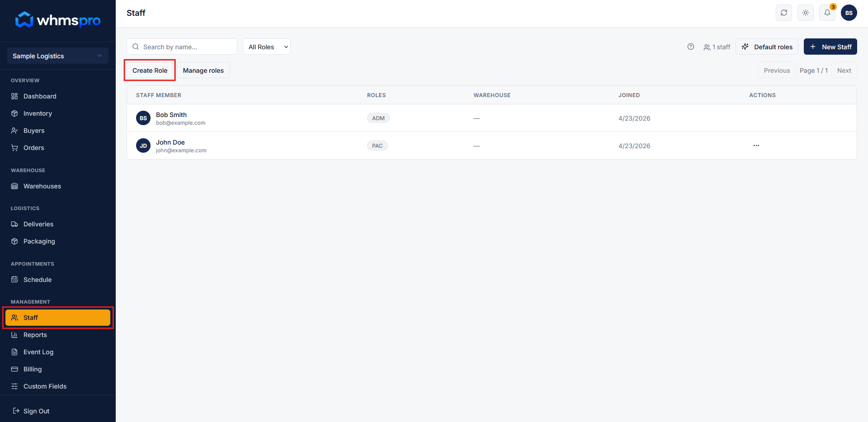The height and width of the screenshot is (422, 868).
Task: Click bob@example.com email text
Action: (x=181, y=123)
